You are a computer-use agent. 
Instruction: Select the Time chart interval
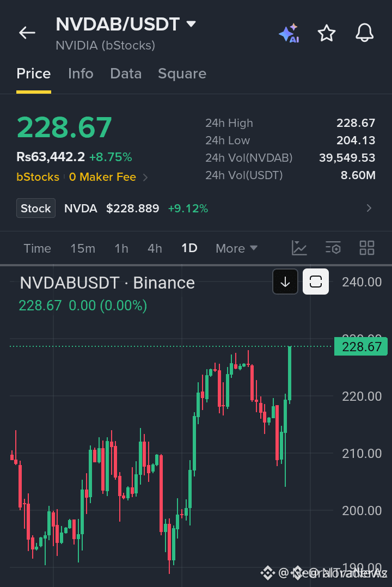click(x=38, y=248)
